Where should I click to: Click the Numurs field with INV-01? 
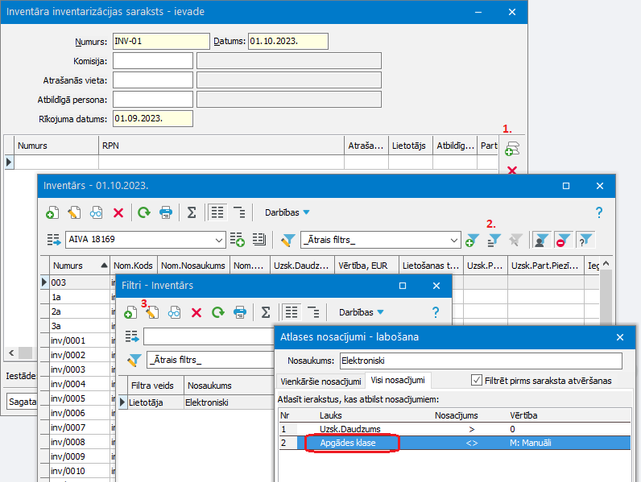160,42
